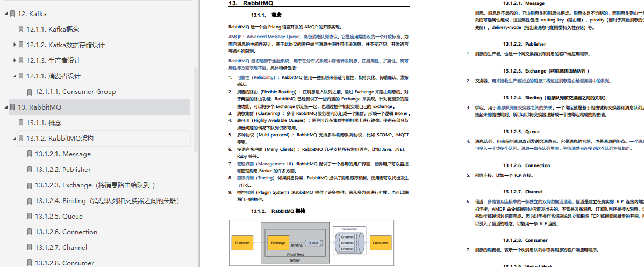Click the 13. RabbitMQ page heading
The image size is (644, 267).
pyautogui.click(x=252, y=3)
